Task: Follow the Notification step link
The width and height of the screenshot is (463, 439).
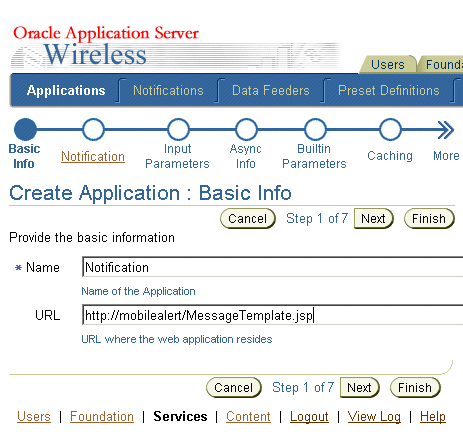Action: pyautogui.click(x=93, y=156)
